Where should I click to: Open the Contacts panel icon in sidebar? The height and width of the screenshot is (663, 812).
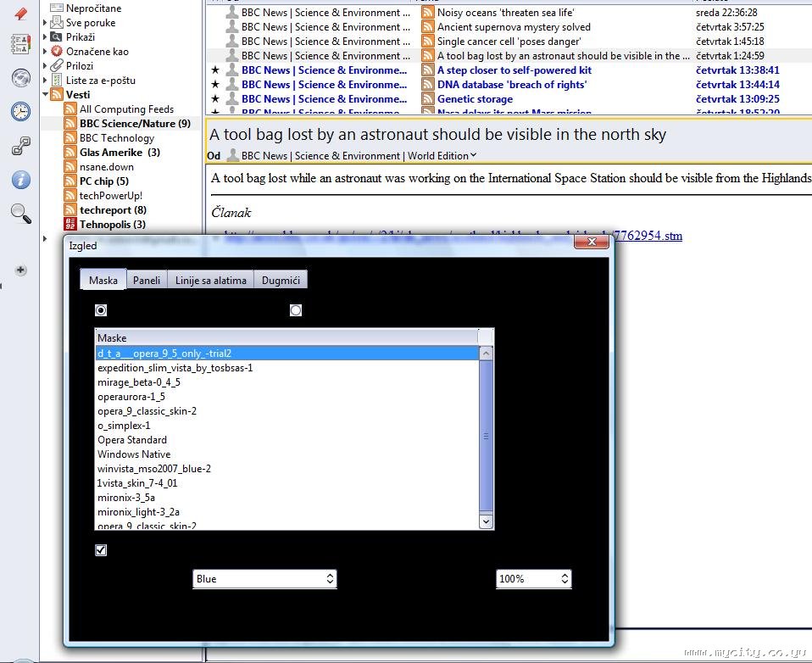coord(20,45)
